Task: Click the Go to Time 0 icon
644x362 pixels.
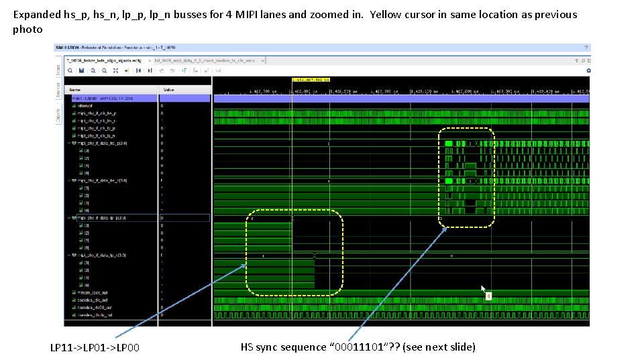Action: [138, 70]
